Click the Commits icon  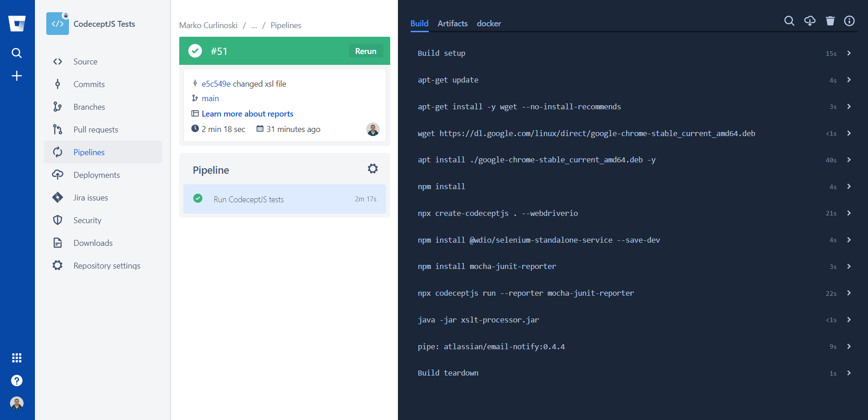pos(58,84)
